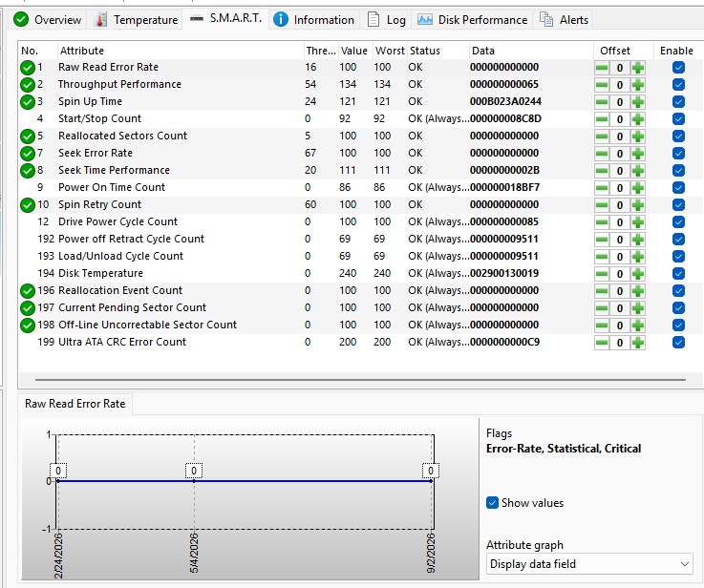The image size is (704, 588).
Task: Increase offset for Ultra ATA CRC Error Count
Action: [637, 343]
